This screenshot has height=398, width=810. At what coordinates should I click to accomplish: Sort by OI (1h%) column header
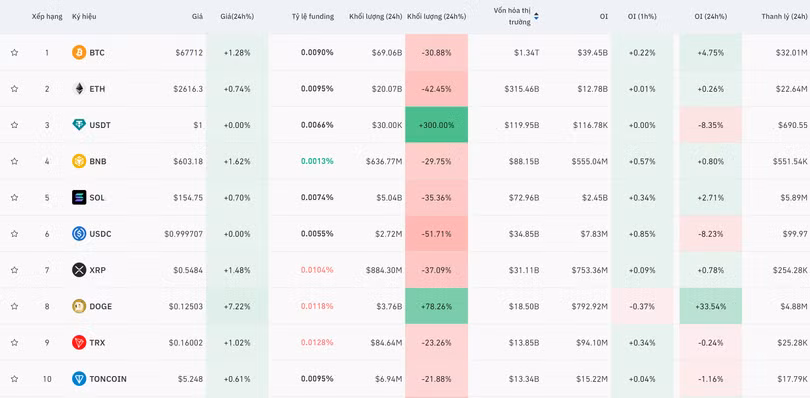coord(642,17)
